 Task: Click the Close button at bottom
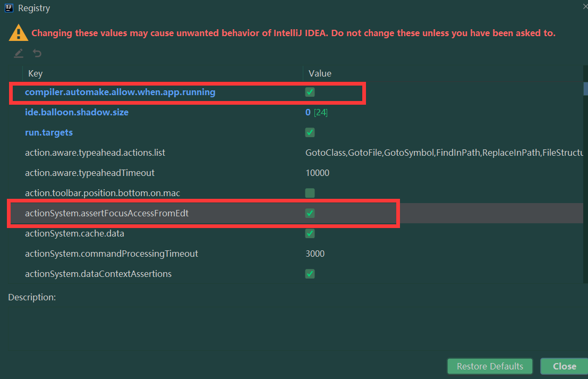(x=565, y=366)
